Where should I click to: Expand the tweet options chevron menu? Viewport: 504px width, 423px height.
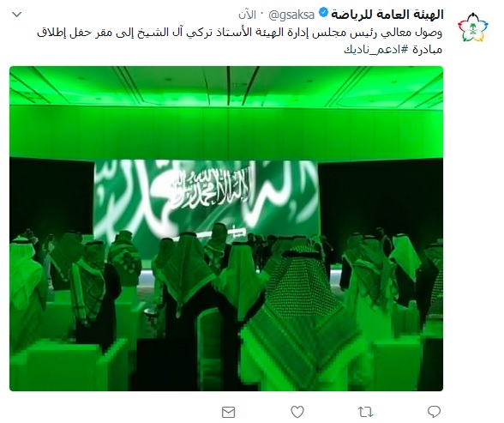pos(17,14)
